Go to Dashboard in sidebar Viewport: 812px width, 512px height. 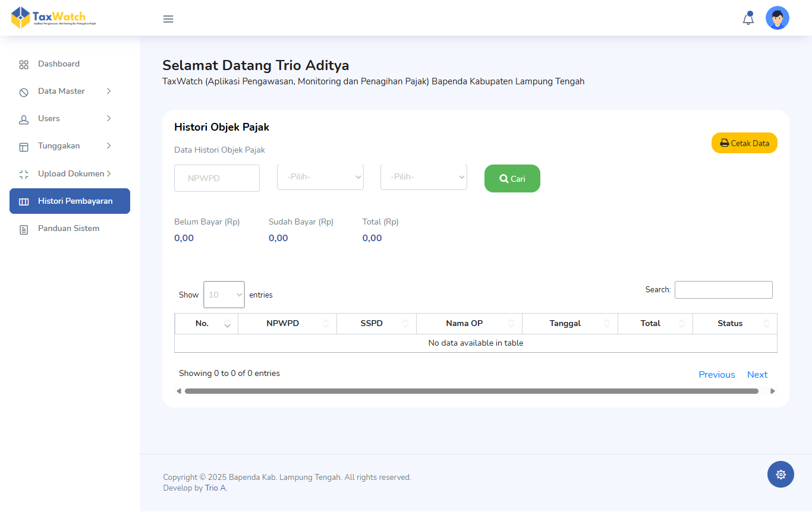tap(58, 64)
